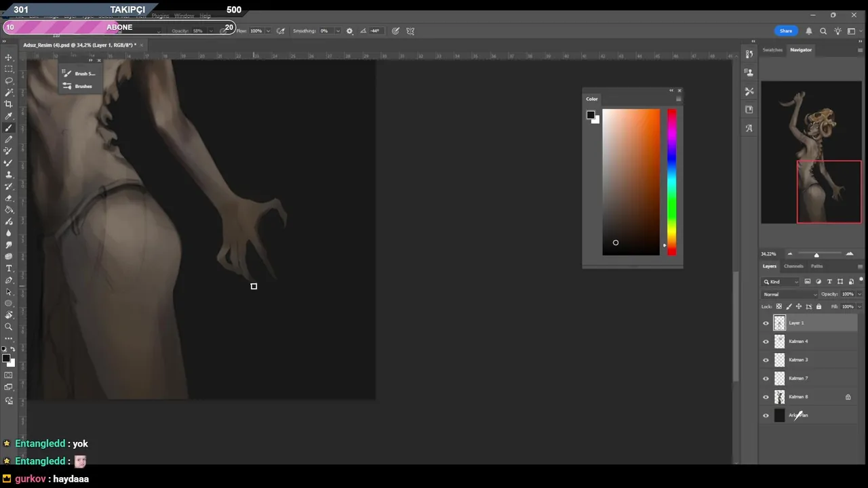
Task: Click the hue spectrum strip in Color panel
Action: click(x=671, y=182)
